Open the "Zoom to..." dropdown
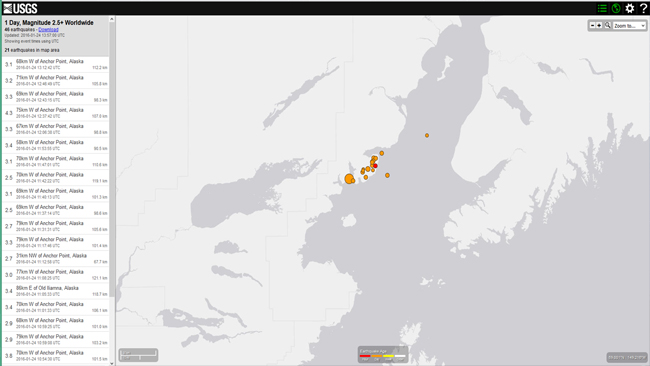The width and height of the screenshot is (650, 366). point(629,26)
